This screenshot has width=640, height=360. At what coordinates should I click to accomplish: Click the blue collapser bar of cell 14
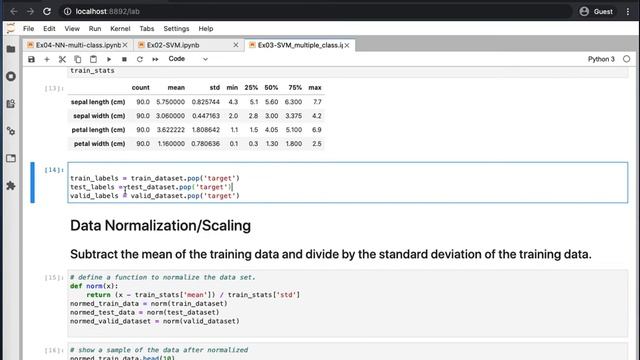[x=32, y=182]
